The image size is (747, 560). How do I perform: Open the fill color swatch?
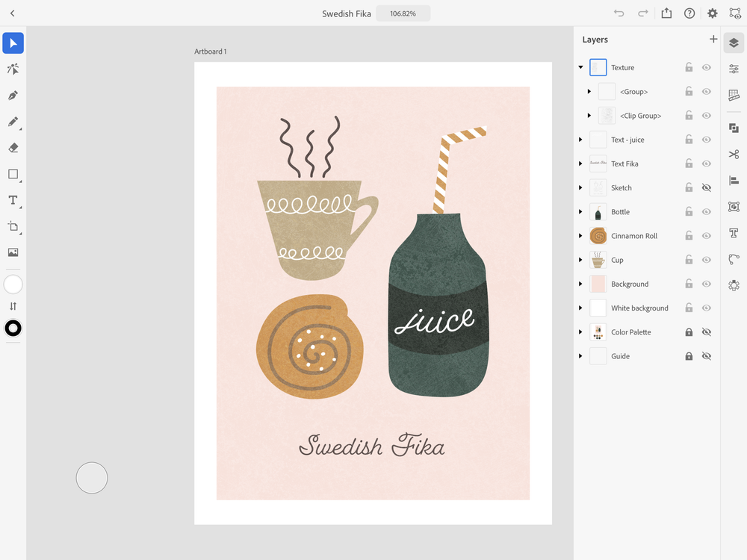tap(13, 284)
